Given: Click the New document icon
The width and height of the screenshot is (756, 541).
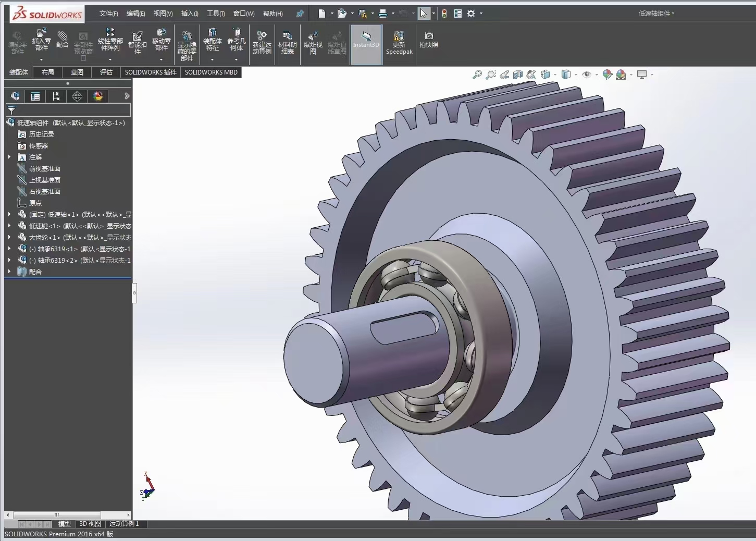Looking at the screenshot, I should coord(321,14).
